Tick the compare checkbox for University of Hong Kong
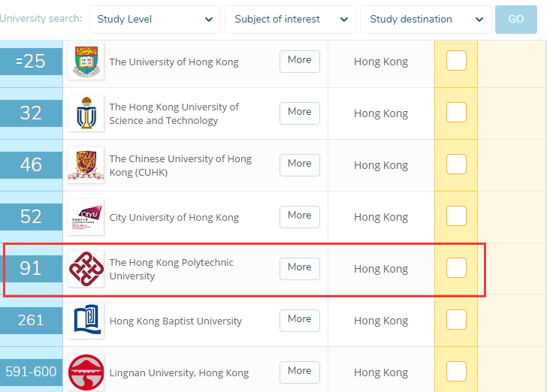This screenshot has width=547, height=392. [456, 61]
